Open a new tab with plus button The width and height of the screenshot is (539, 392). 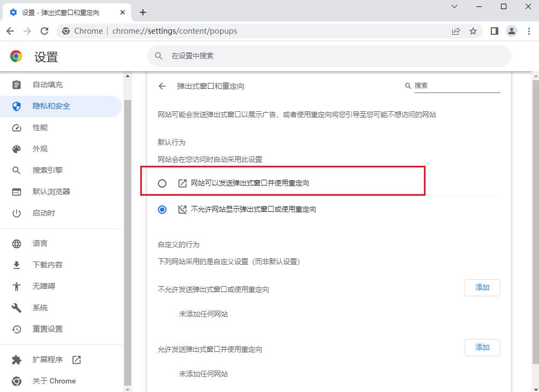tap(143, 12)
